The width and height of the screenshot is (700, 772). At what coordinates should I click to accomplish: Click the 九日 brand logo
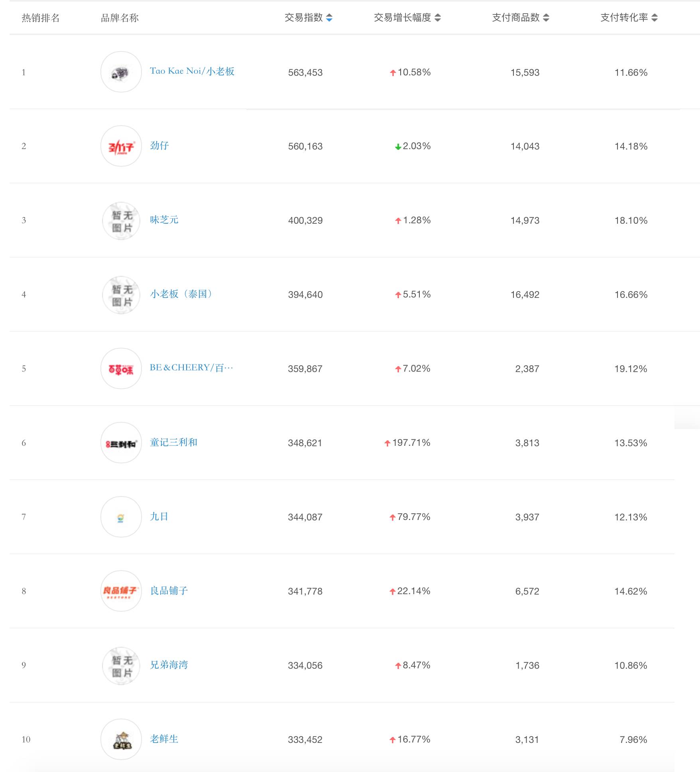[121, 517]
